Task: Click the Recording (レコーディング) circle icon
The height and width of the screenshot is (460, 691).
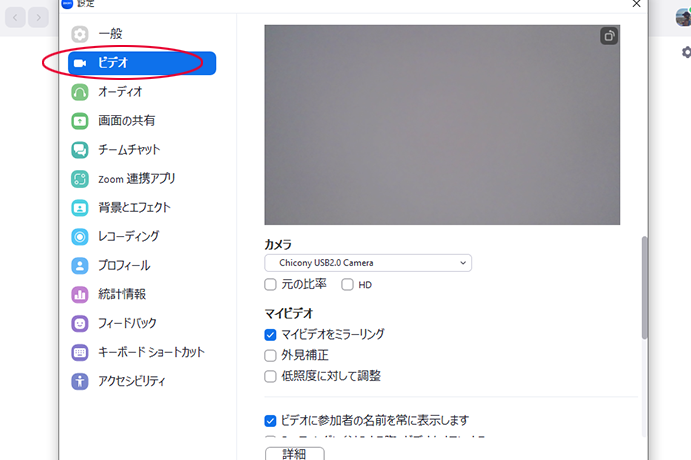Action: tap(80, 237)
